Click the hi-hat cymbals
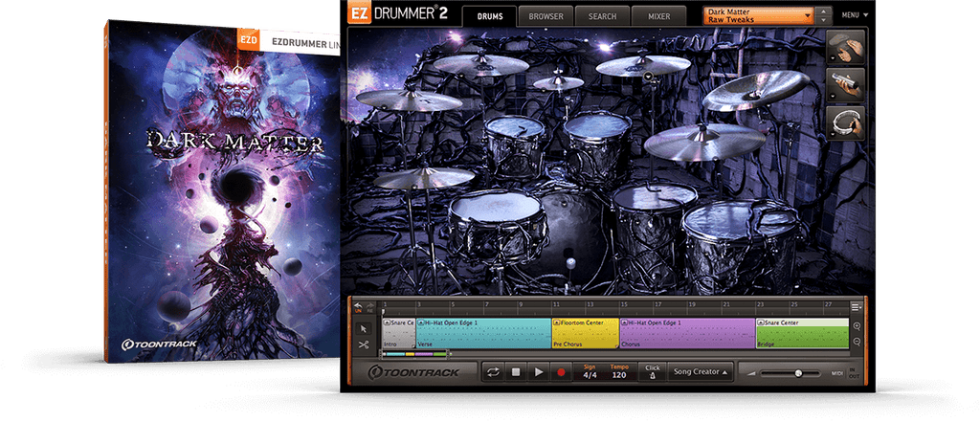This screenshot has height=422, width=980. click(x=424, y=178)
